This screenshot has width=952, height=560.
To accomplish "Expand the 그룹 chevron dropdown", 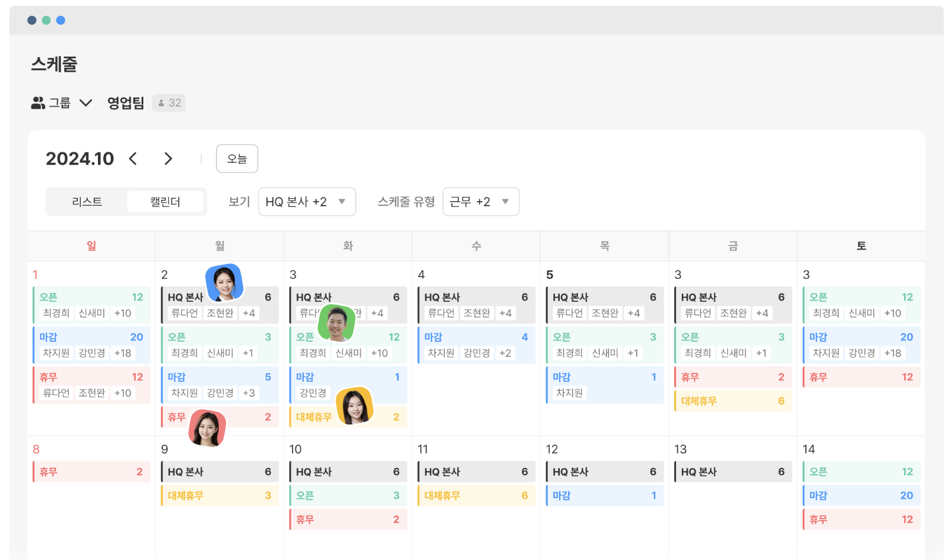I will click(86, 103).
